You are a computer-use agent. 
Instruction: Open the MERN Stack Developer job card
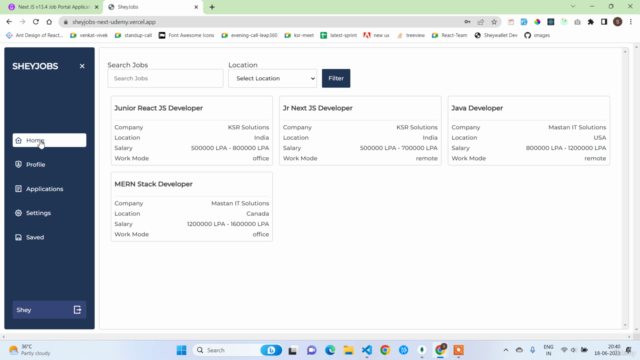tap(192, 207)
